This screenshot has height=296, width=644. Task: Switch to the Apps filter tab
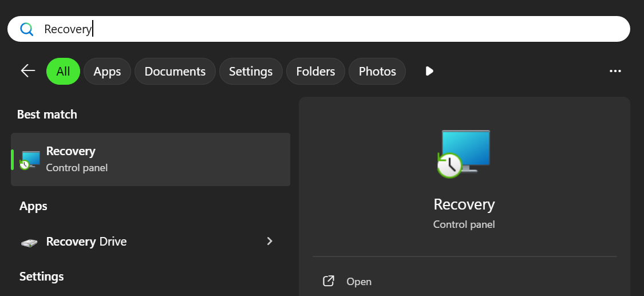point(107,72)
